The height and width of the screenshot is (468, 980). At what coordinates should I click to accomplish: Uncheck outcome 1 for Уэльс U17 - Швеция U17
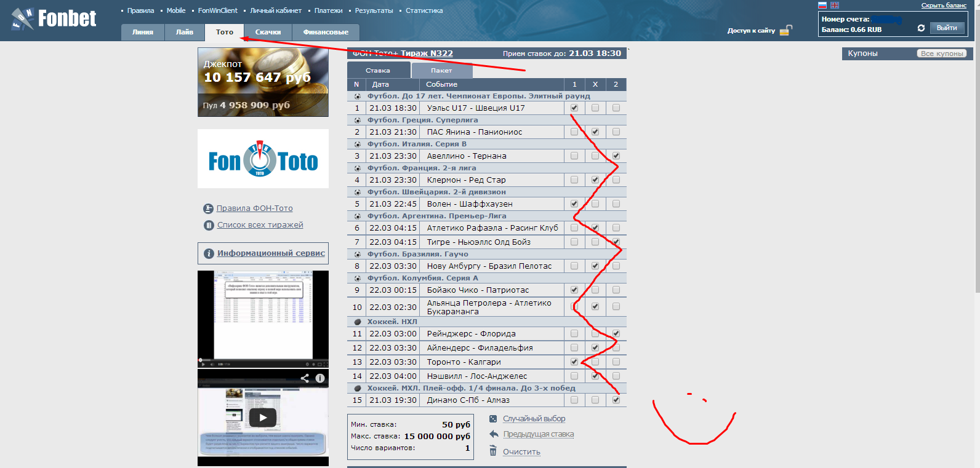574,108
